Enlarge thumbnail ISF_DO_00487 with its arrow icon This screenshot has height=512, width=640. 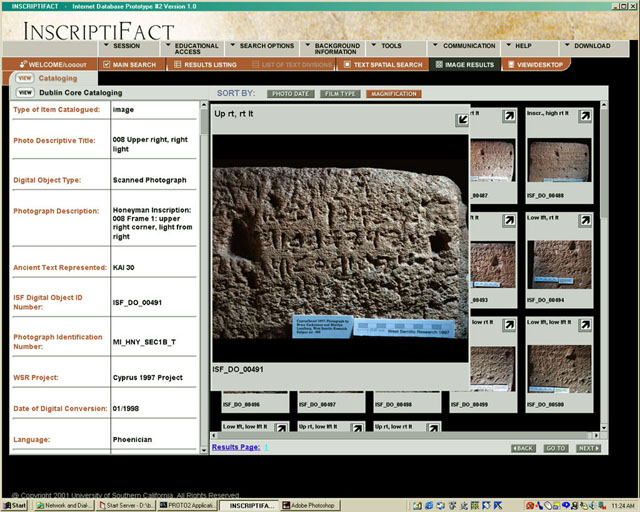(x=509, y=116)
